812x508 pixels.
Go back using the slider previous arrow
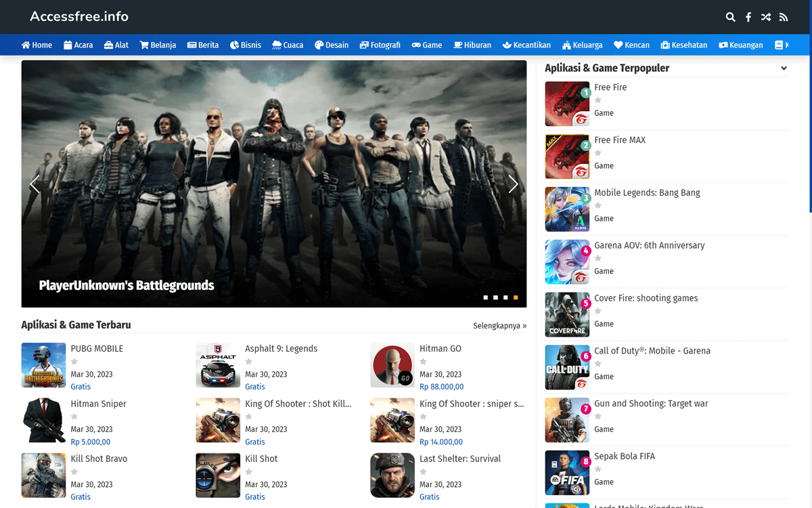[35, 184]
